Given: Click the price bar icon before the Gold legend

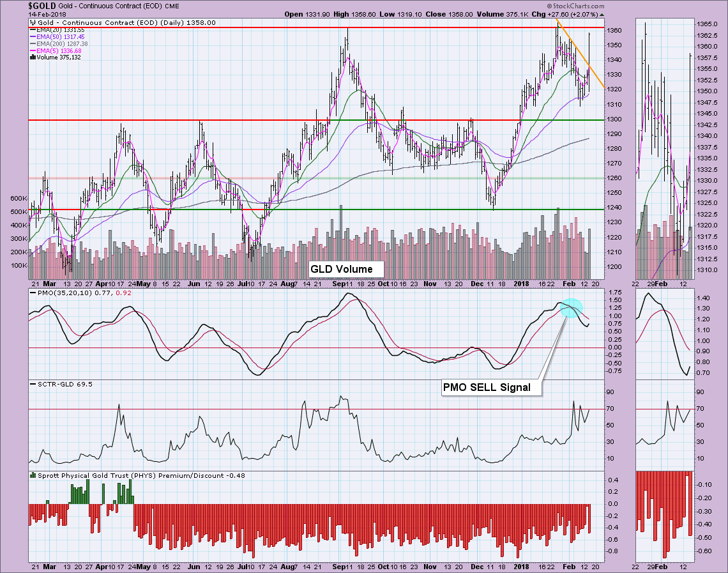Looking at the screenshot, I should tap(33, 22).
